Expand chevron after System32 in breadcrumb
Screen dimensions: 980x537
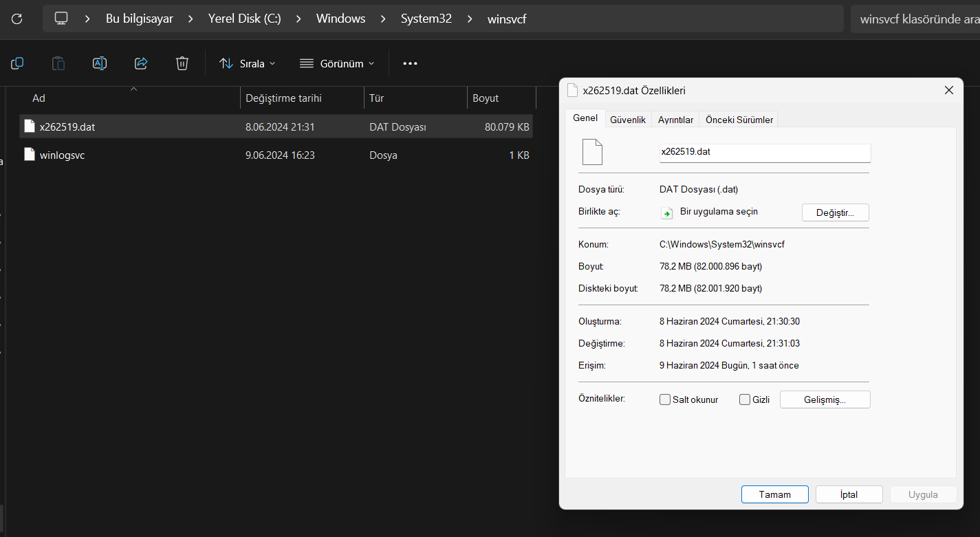pos(470,19)
